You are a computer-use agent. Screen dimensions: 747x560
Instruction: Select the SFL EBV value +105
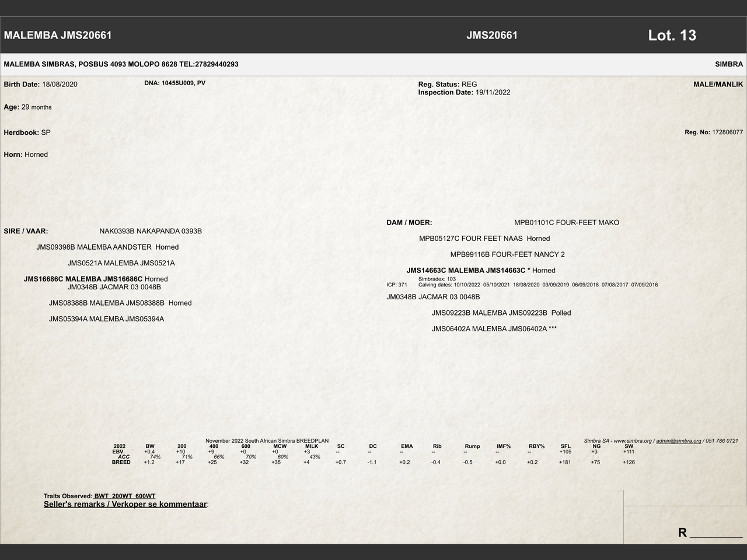click(x=565, y=452)
